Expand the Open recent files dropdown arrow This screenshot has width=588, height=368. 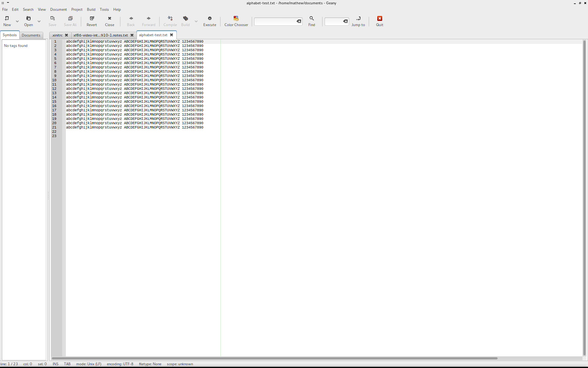[39, 21]
